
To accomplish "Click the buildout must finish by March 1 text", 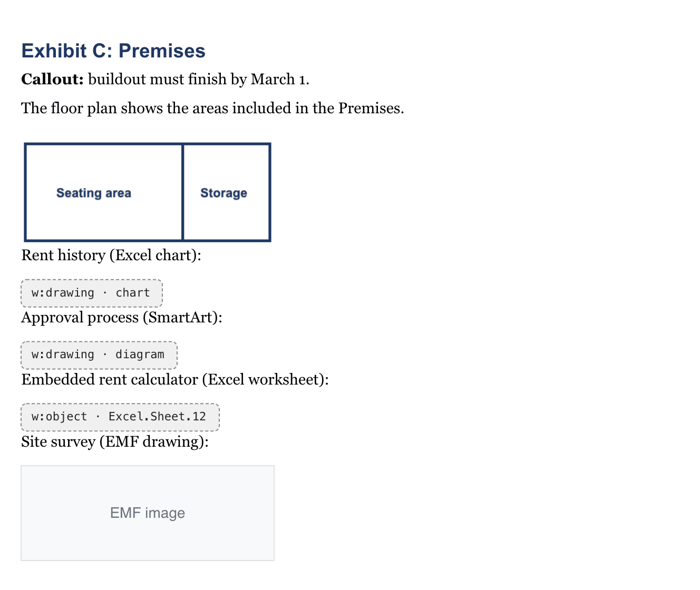I will 199,80.
